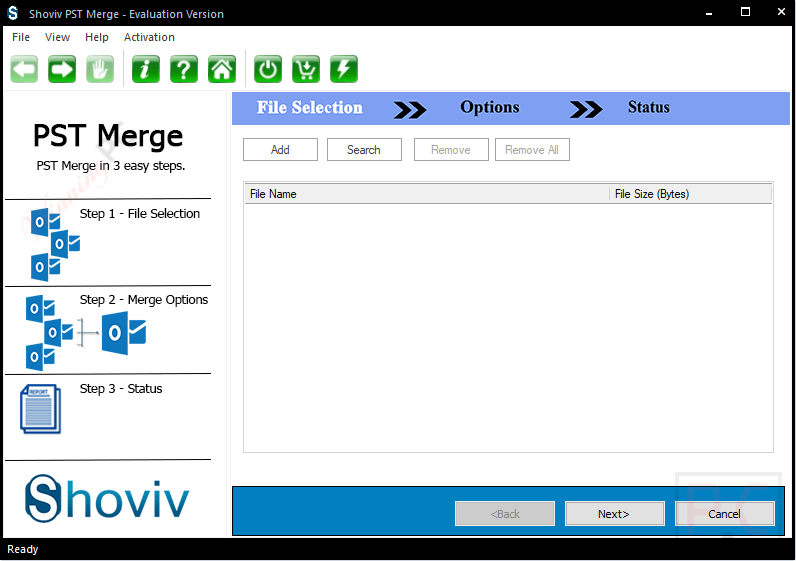Viewport: 796px width, 561px height.
Task: Select the Status stage header
Action: click(649, 108)
